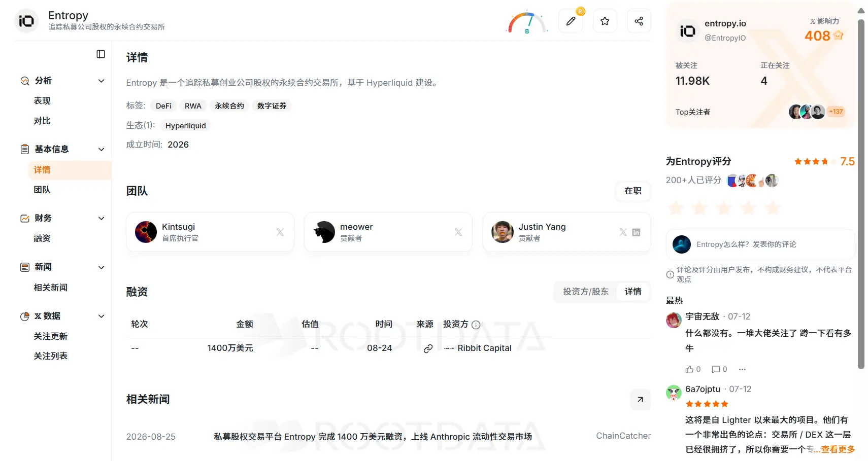868x461 pixels.
Task: Favorite Entropy with the star icon
Action: pyautogui.click(x=605, y=21)
